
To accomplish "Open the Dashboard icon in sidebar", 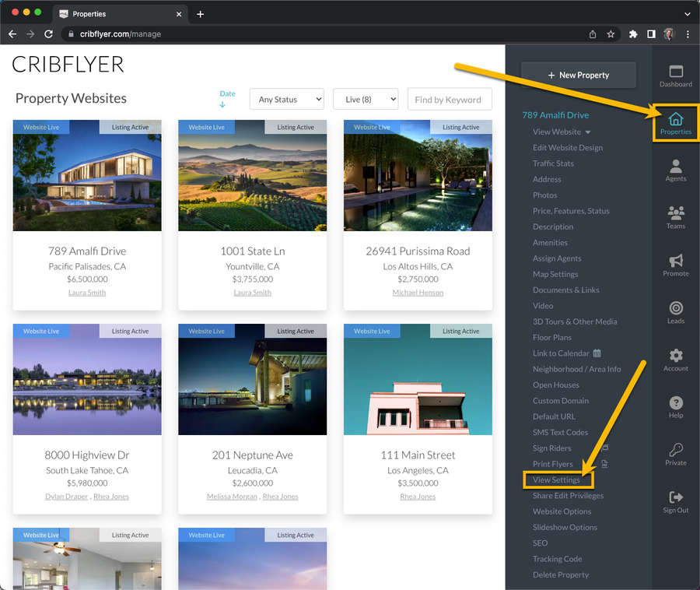I will point(675,72).
